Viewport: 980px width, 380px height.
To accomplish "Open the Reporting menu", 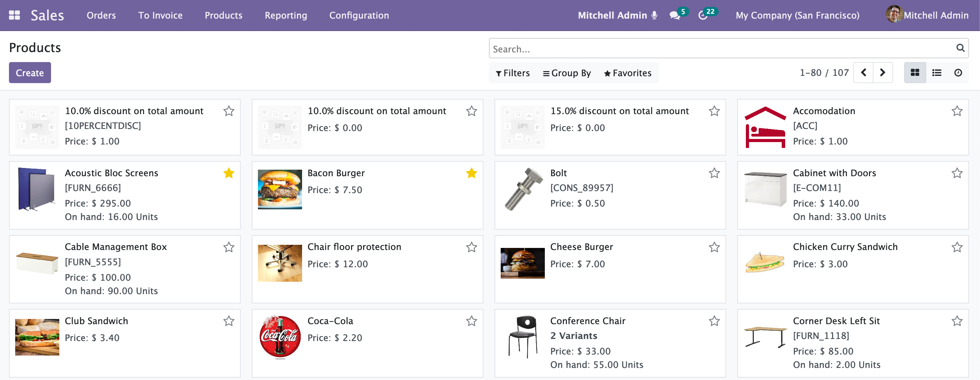I will [x=286, y=15].
